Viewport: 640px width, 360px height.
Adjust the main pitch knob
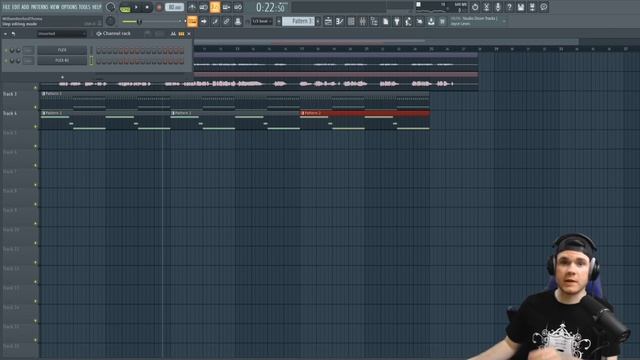[110, 21]
